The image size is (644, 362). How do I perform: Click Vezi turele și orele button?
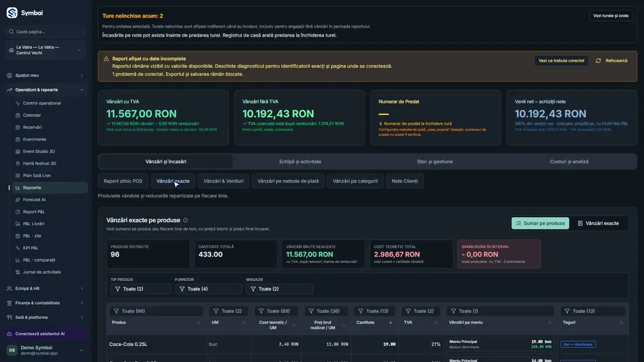(x=611, y=16)
